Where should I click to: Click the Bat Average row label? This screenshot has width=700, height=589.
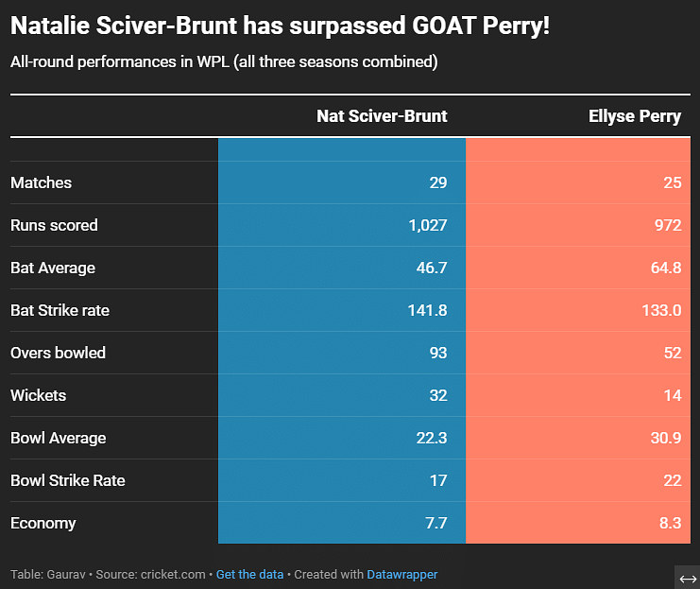tap(53, 268)
